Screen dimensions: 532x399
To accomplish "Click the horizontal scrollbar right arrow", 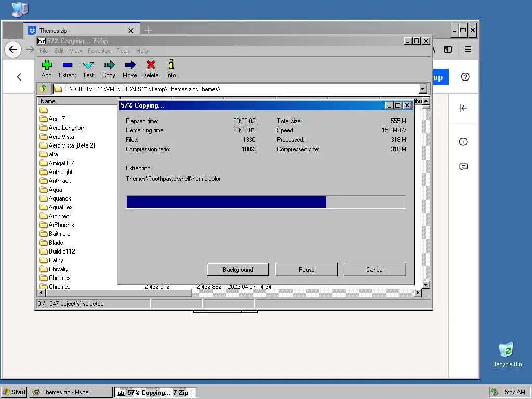I will tap(418, 293).
